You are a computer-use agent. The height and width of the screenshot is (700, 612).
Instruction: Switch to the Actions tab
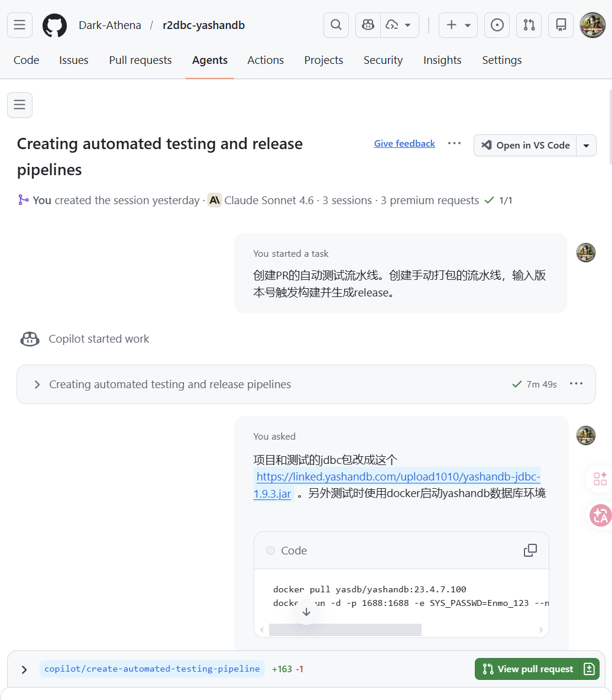click(x=265, y=60)
